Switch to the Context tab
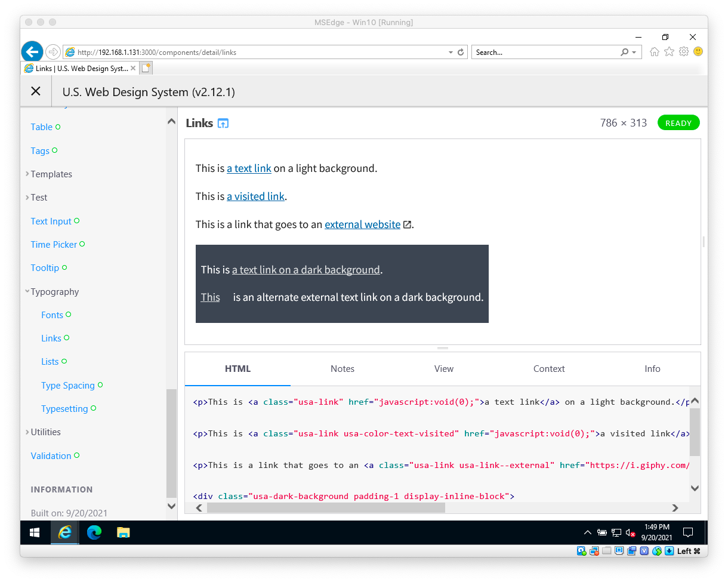728x582 pixels. pos(549,369)
